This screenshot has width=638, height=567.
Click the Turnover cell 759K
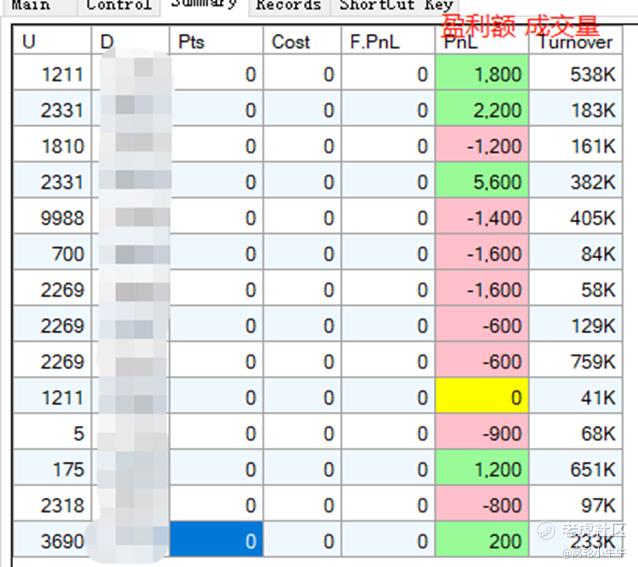(x=575, y=359)
